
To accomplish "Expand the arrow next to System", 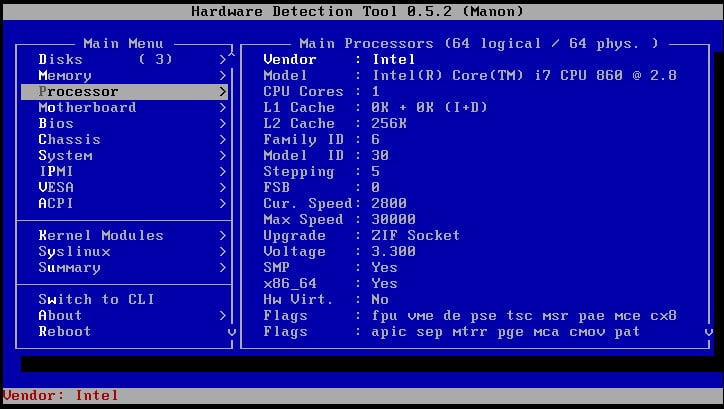I will [x=223, y=156].
